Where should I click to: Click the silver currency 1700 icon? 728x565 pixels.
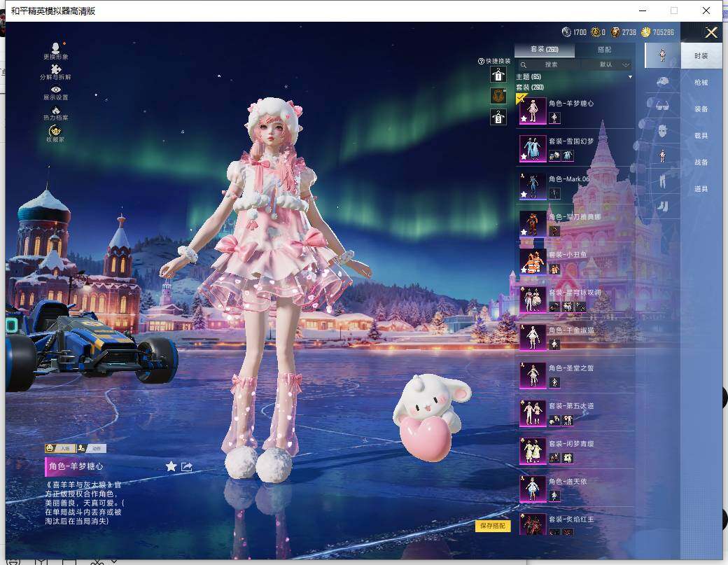566,32
